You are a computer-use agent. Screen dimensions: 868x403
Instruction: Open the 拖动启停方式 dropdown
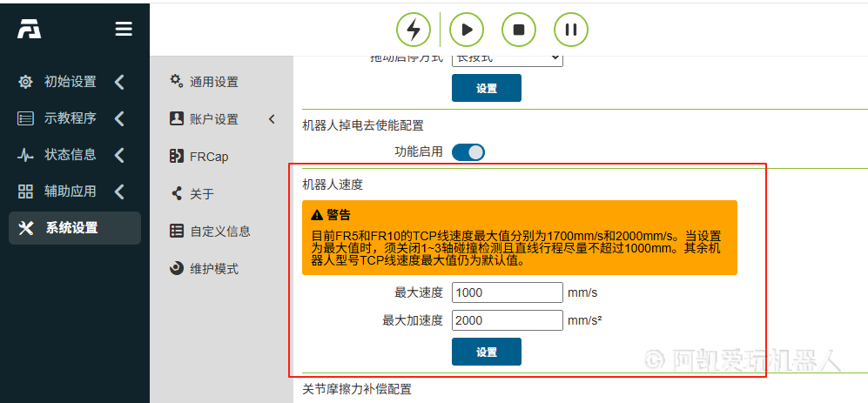(507, 58)
